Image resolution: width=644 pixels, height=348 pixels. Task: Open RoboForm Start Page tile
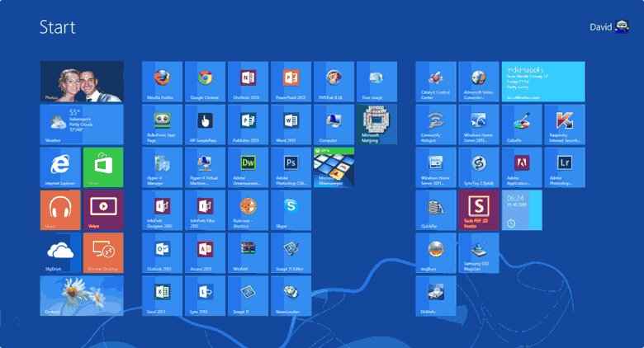(x=162, y=125)
